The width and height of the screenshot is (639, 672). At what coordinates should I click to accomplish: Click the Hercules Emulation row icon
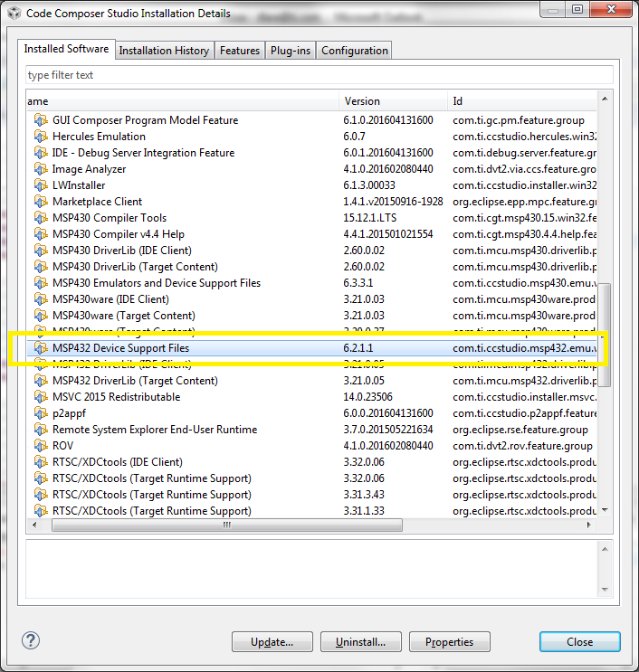(x=41, y=137)
